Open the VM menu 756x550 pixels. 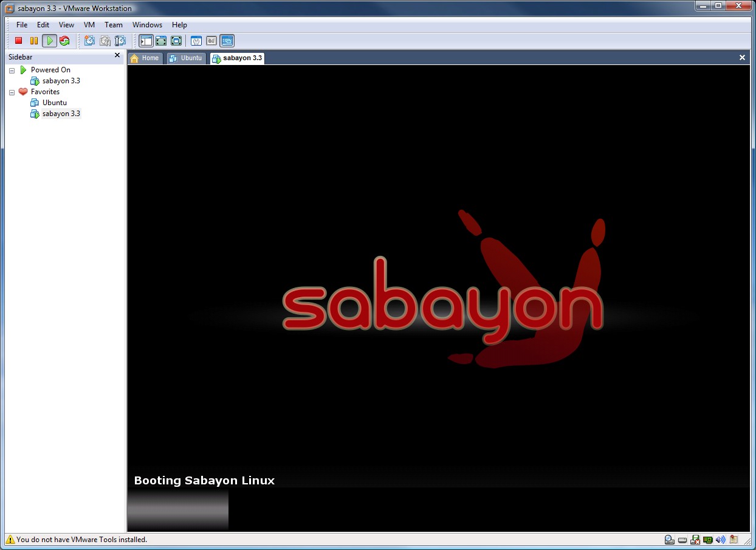click(x=89, y=25)
